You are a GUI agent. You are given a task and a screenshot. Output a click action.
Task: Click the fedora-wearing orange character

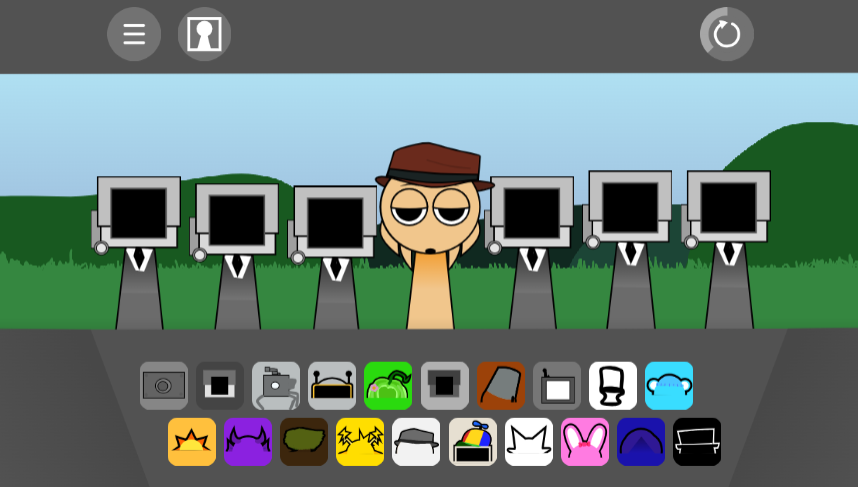tap(432, 230)
